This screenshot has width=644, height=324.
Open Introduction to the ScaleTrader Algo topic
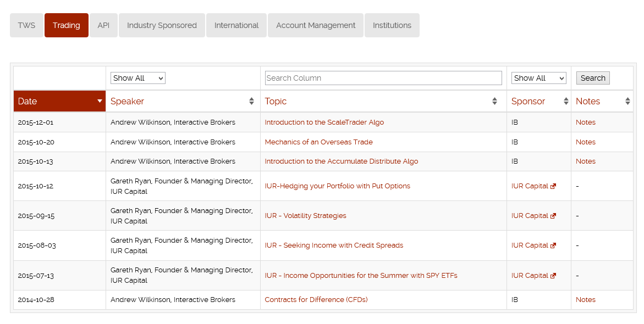pos(324,122)
